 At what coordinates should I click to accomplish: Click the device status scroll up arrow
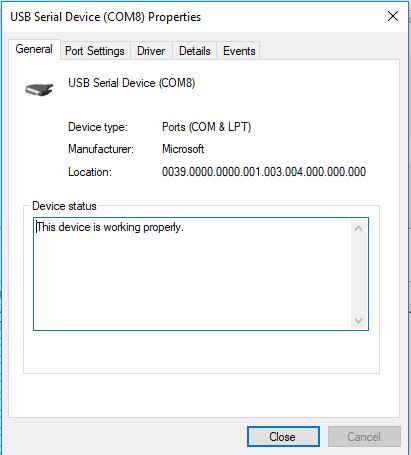click(x=358, y=228)
